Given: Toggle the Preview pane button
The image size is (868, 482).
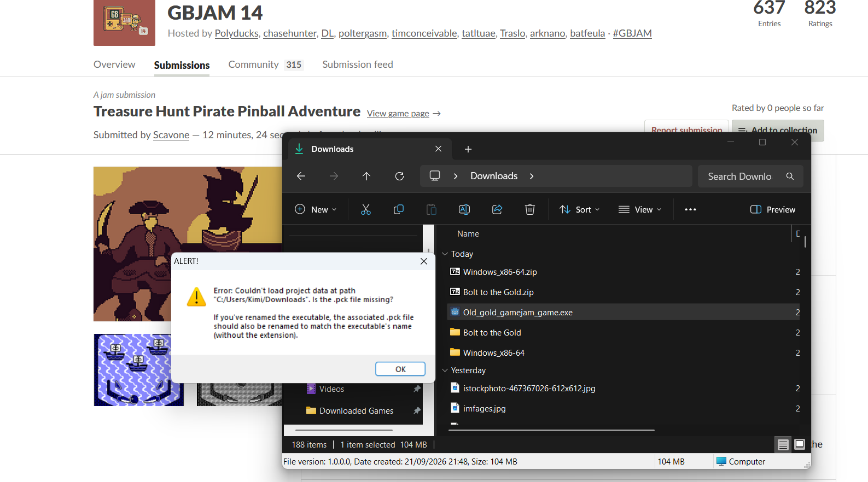Looking at the screenshot, I should (x=773, y=209).
